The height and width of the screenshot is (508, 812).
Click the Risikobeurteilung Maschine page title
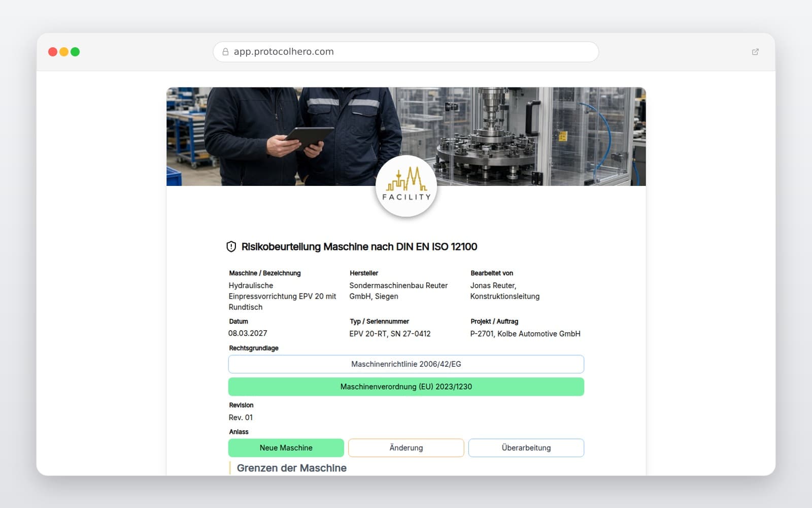point(359,247)
